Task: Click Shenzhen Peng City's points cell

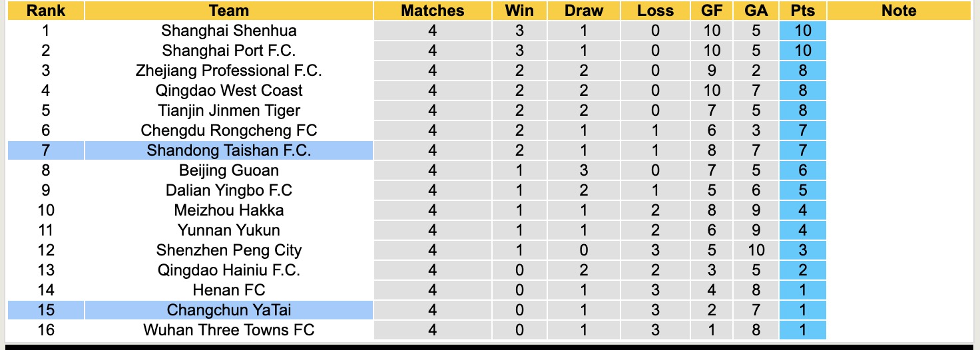Action: click(803, 250)
